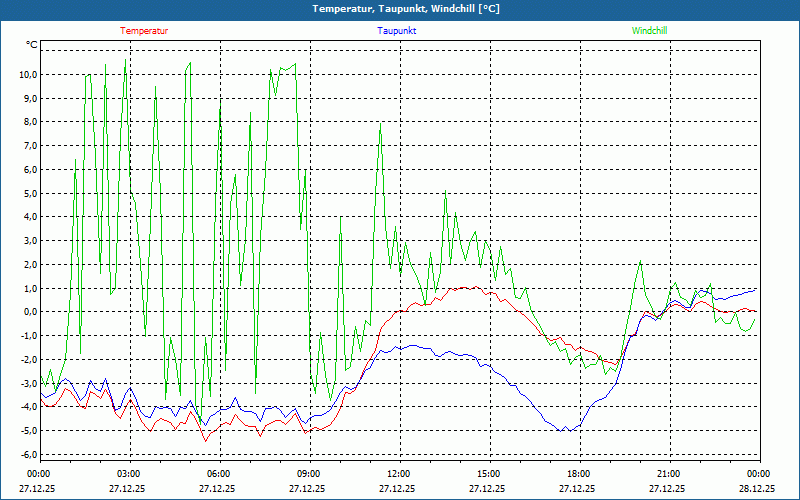Click the -3.0 value on the y-axis
Image resolution: width=800 pixels, height=500 pixels.
click(x=28, y=383)
